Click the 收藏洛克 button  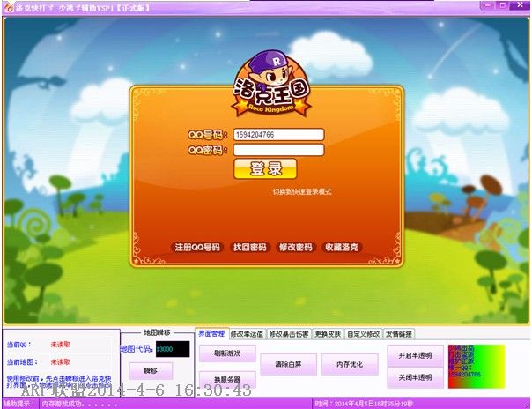pyautogui.click(x=342, y=247)
